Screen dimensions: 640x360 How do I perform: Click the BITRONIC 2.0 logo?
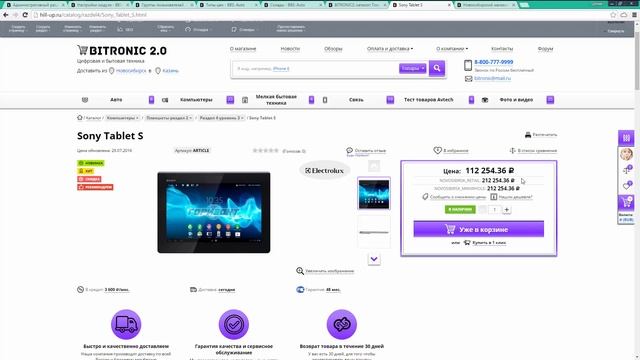point(122,51)
